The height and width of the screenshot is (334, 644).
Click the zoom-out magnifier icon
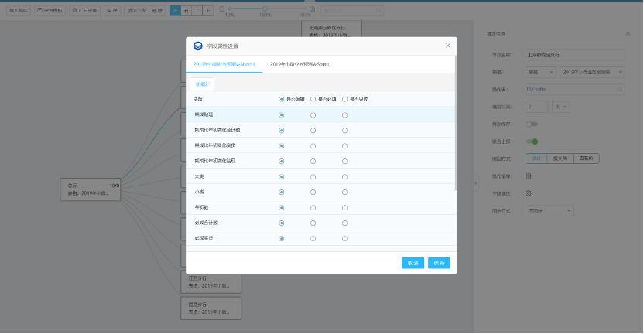tap(221, 9)
